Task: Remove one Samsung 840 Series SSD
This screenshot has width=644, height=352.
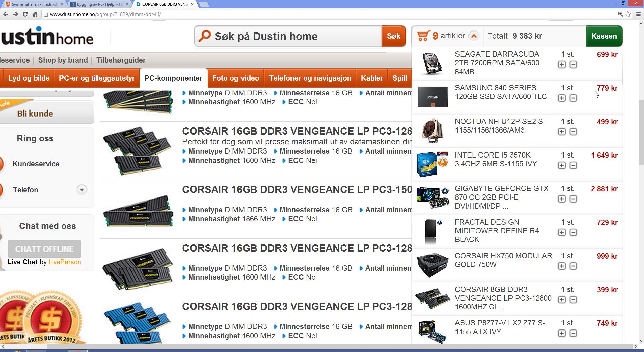Action: coord(573,98)
